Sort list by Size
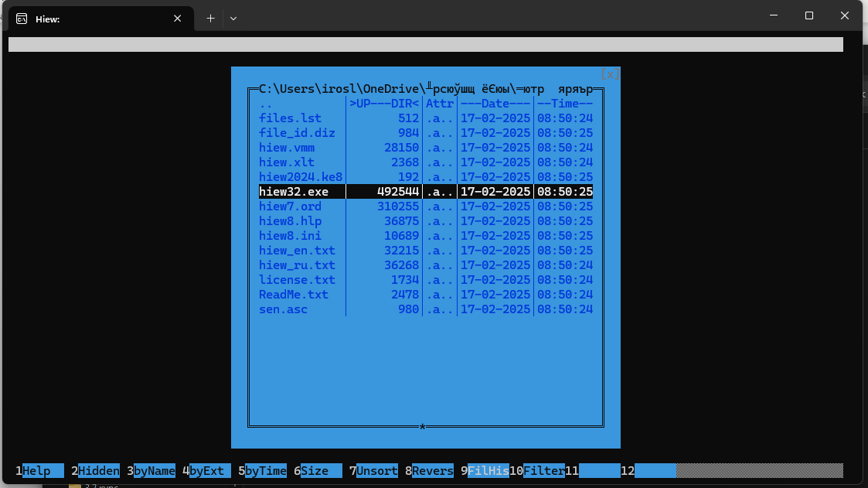 click(318, 471)
